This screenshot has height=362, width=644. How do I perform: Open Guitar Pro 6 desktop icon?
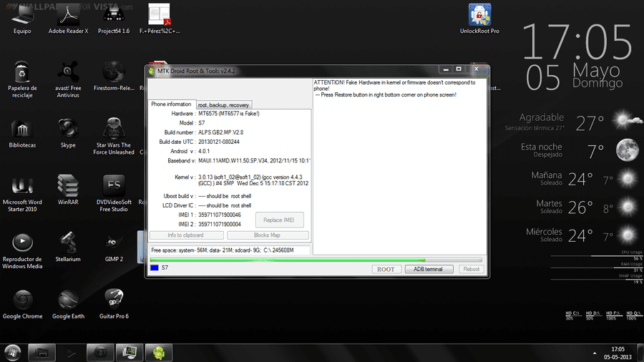click(x=114, y=304)
